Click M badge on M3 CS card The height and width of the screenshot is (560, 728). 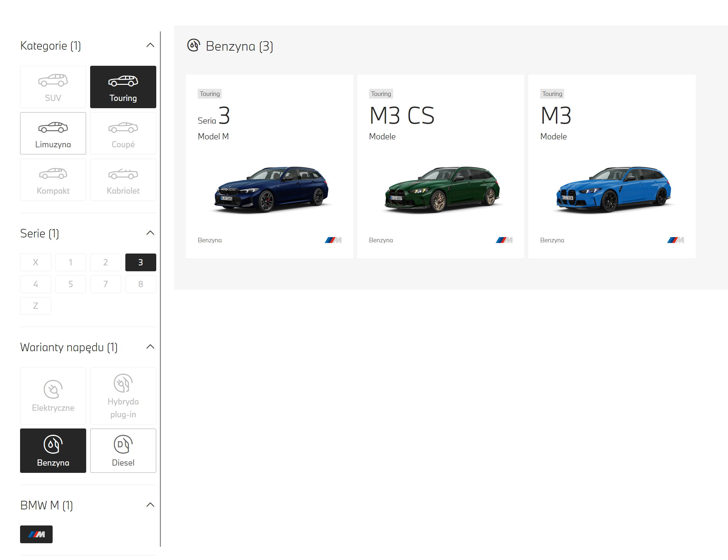(504, 240)
